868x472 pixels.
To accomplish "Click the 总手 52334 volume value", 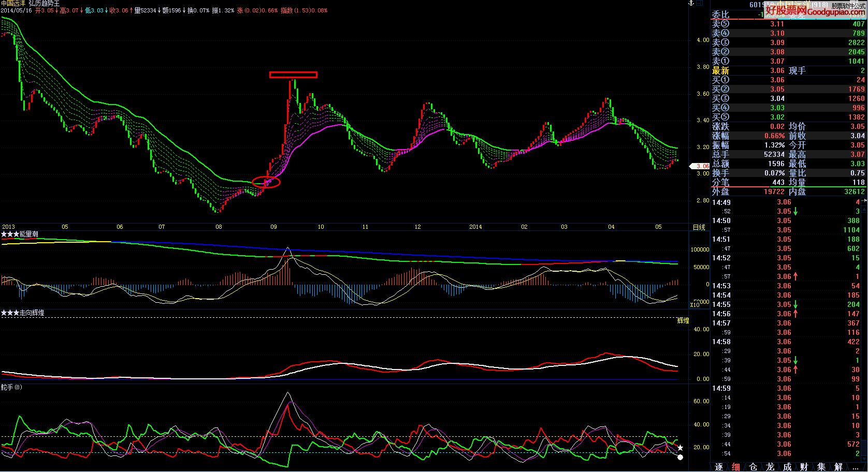I will (774, 154).
